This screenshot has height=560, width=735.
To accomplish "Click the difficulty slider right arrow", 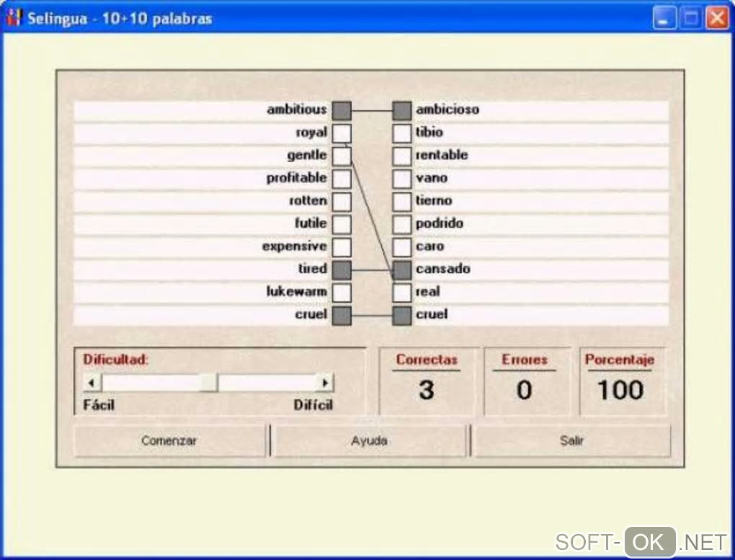I will 325,383.
